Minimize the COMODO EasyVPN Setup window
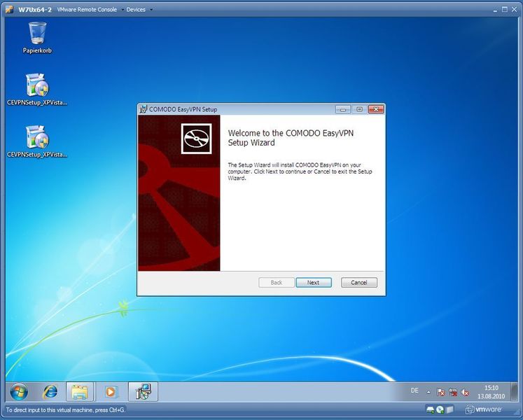 click(x=343, y=109)
